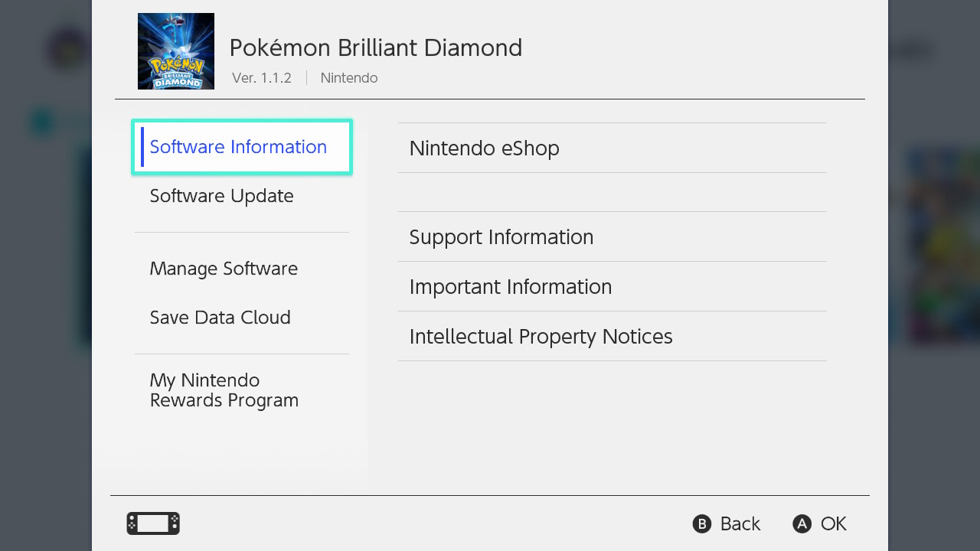Click the blue selection marker beside Software Information
The width and height of the screenshot is (980, 551).
coord(142,147)
